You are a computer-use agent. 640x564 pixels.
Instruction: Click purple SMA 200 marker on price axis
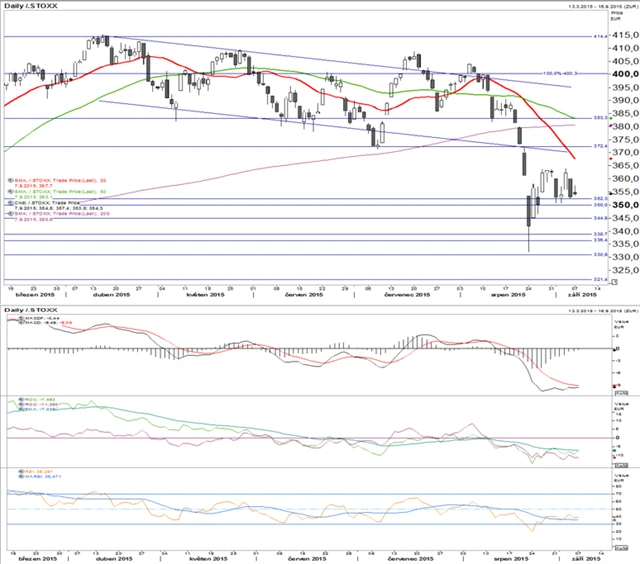coord(611,125)
